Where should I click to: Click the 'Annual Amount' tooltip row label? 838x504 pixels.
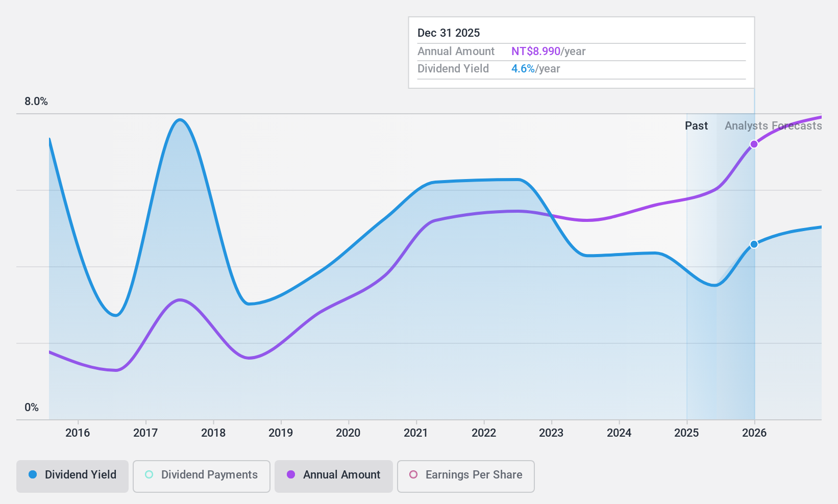456,52
